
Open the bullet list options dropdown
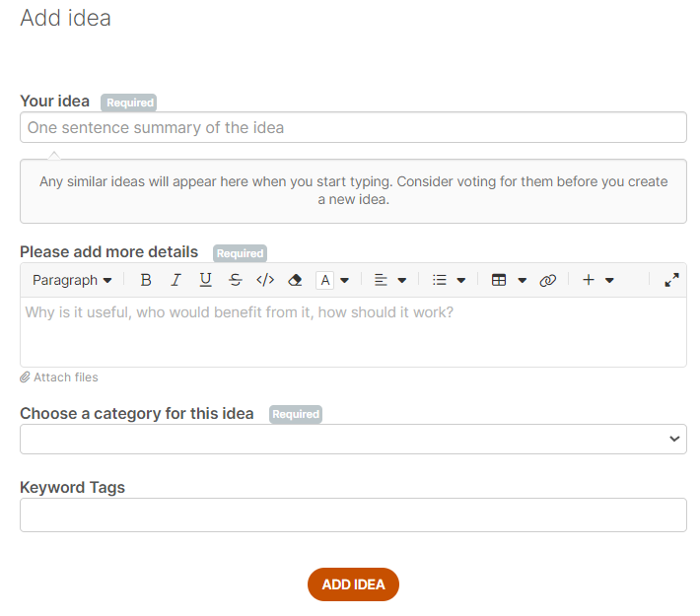pos(449,280)
